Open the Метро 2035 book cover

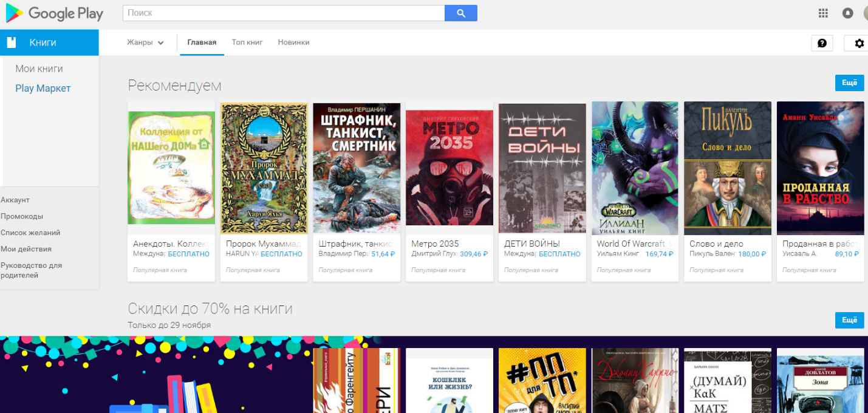coord(449,168)
